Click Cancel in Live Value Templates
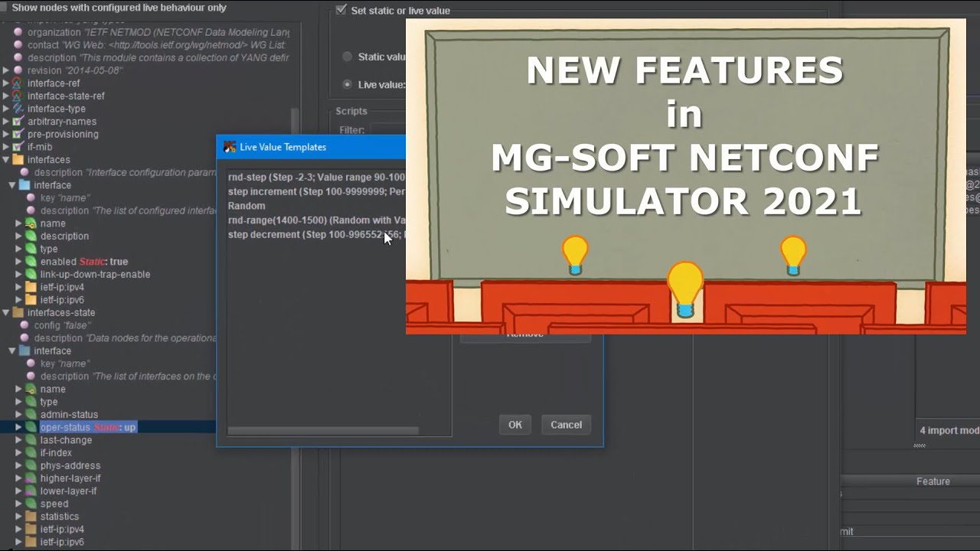The height and width of the screenshot is (551, 980). pyautogui.click(x=566, y=425)
